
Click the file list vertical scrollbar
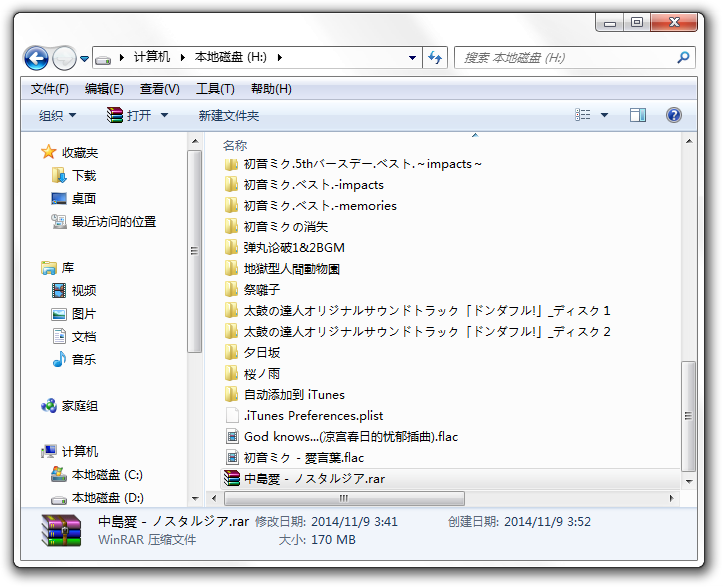tap(686, 410)
